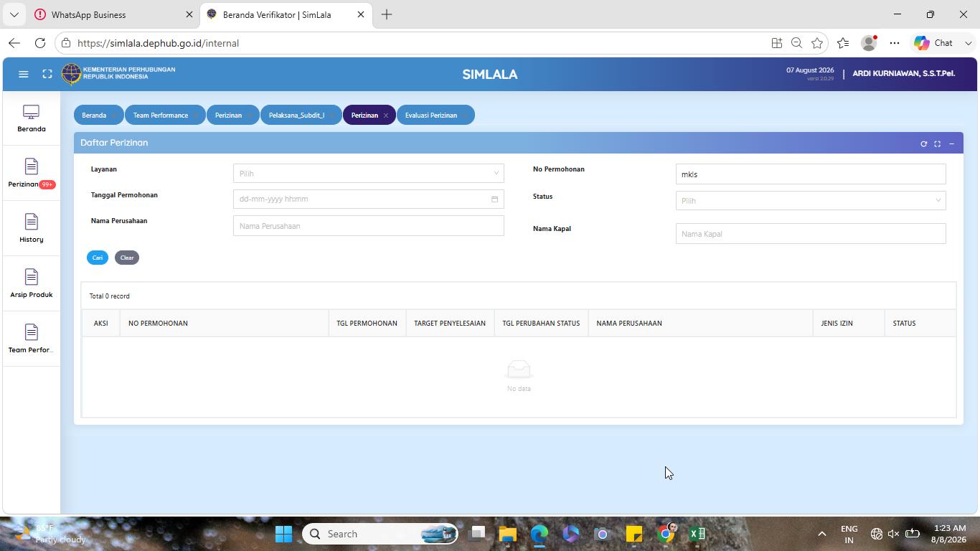Expand the Layanan dropdown
The height and width of the screenshot is (551, 980).
[368, 174]
